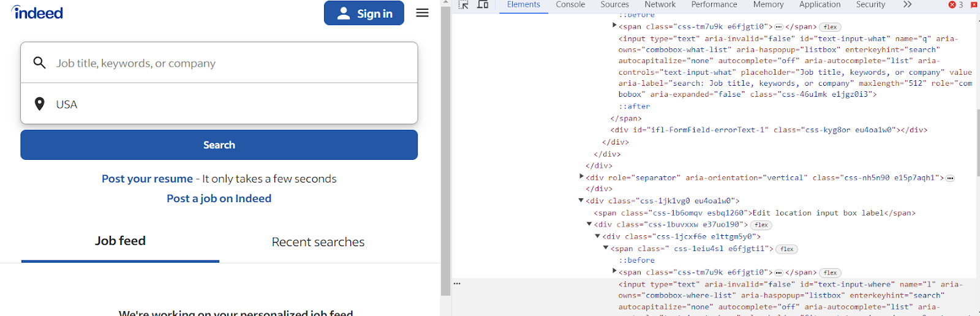Click the blue Search button
This screenshot has width=980, height=316.
(219, 145)
